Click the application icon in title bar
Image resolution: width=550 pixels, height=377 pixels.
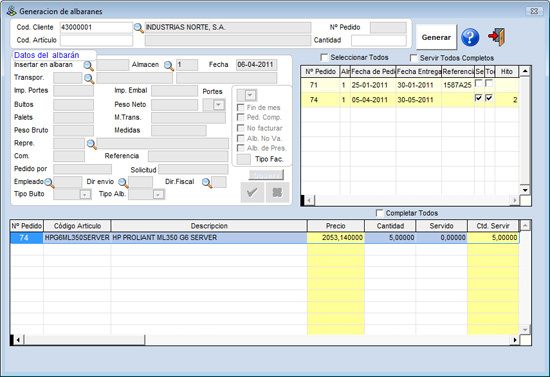(x=12, y=11)
